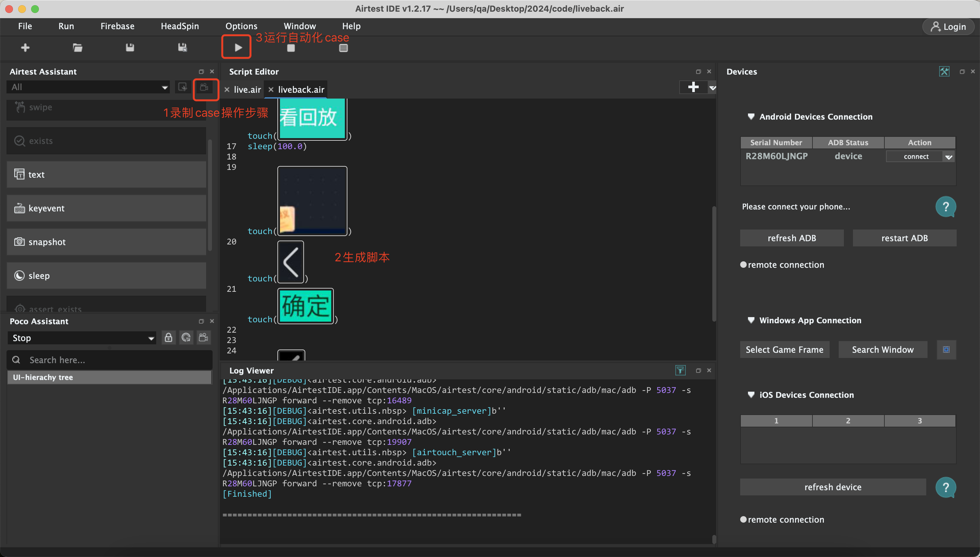Click the Run script play button

tap(238, 47)
